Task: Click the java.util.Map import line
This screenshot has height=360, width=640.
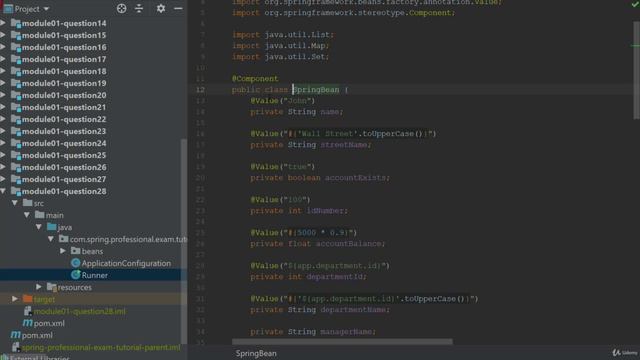Action: pos(280,46)
